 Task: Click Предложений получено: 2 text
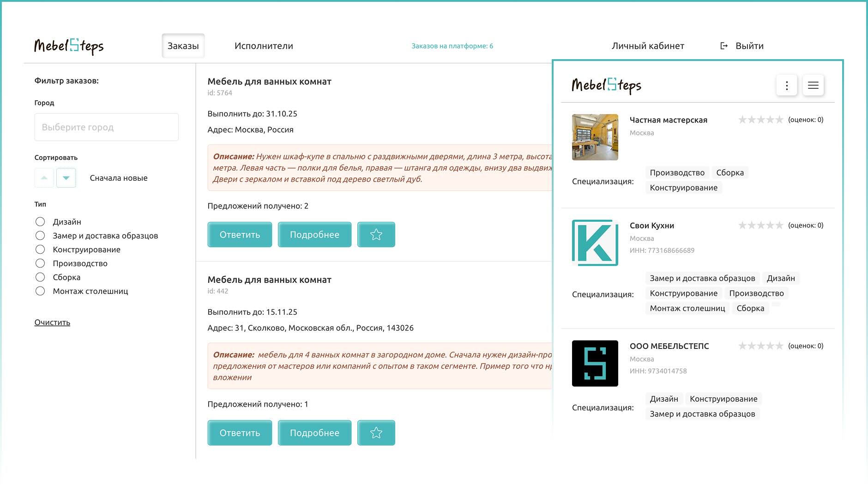pos(258,206)
